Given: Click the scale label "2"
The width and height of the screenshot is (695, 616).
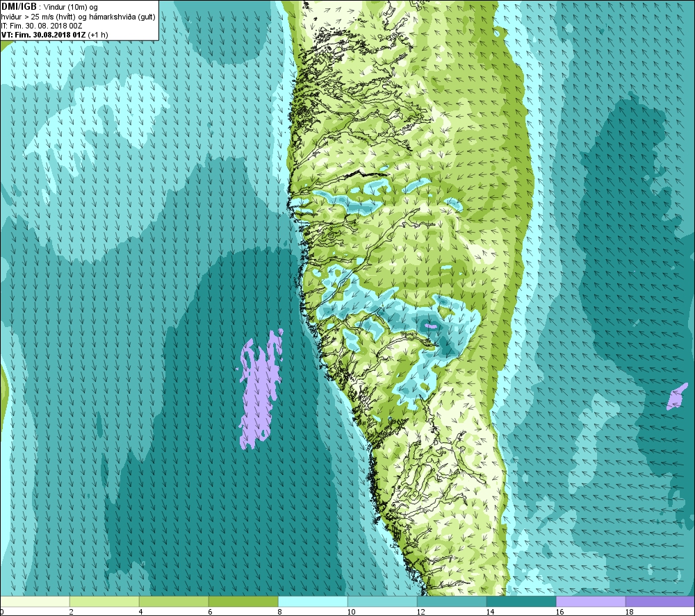Looking at the screenshot, I should [x=72, y=612].
